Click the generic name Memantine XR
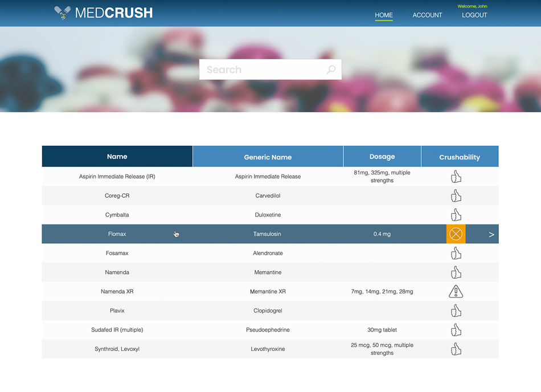The height and width of the screenshot is (392, 541). 268,291
